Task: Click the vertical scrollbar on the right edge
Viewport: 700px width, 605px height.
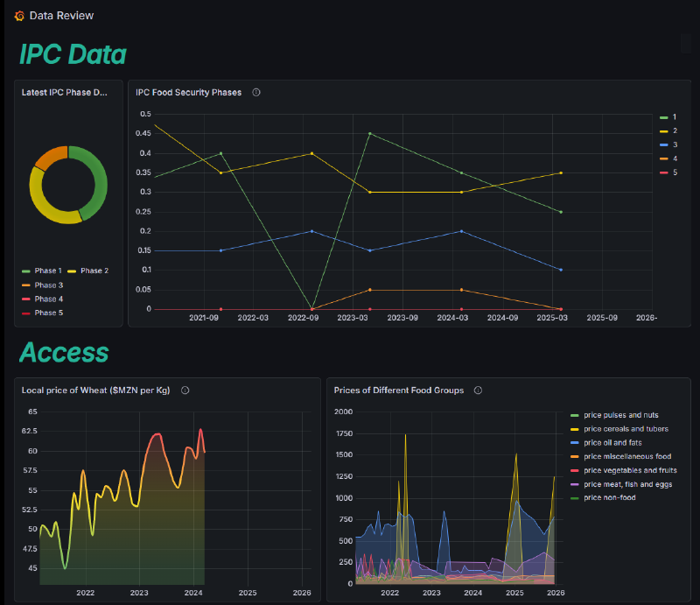Action: (685, 42)
